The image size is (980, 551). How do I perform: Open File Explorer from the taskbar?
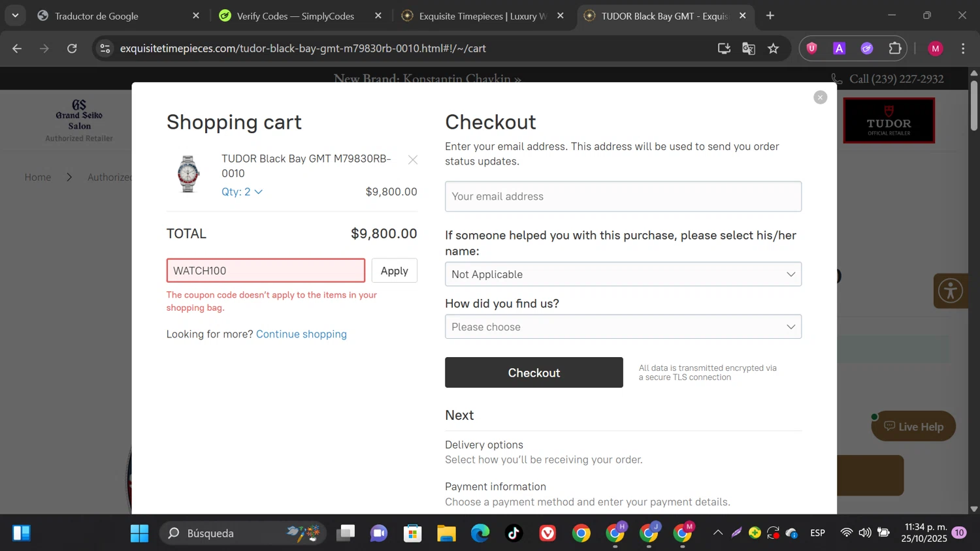[x=446, y=533]
